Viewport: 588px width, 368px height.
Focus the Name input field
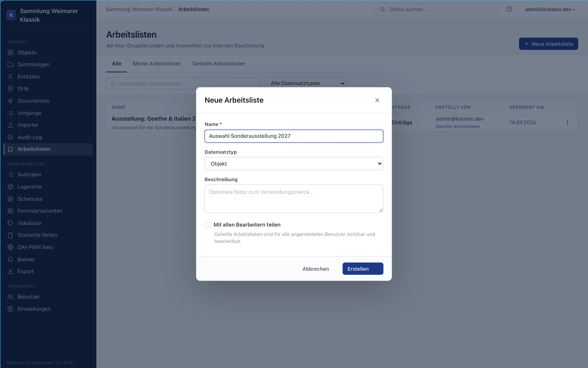point(294,136)
